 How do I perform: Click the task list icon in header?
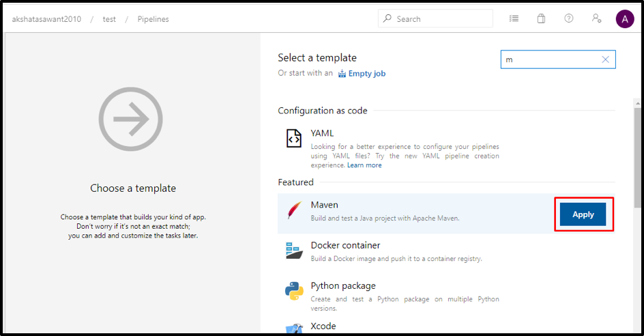514,18
